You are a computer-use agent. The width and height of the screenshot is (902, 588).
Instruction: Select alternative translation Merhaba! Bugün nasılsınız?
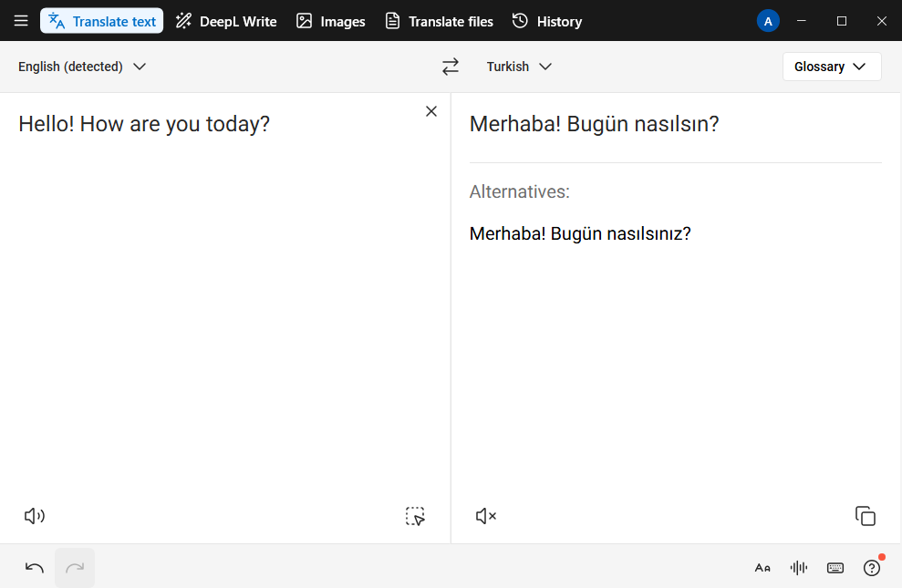tap(580, 233)
